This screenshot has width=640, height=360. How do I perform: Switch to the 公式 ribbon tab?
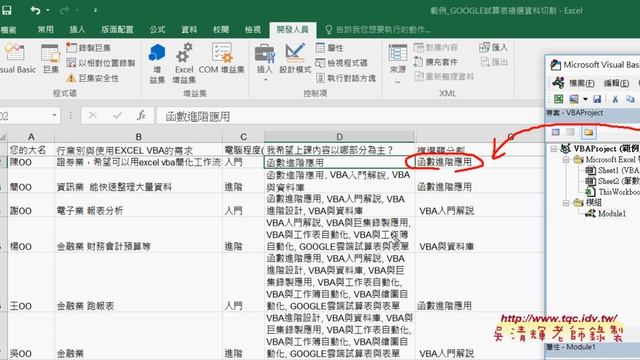click(x=157, y=29)
